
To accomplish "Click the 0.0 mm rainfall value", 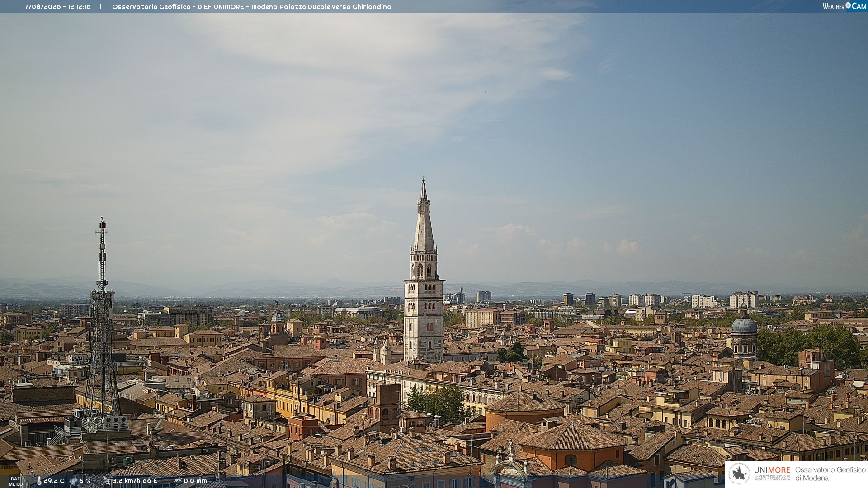I will coord(195,481).
